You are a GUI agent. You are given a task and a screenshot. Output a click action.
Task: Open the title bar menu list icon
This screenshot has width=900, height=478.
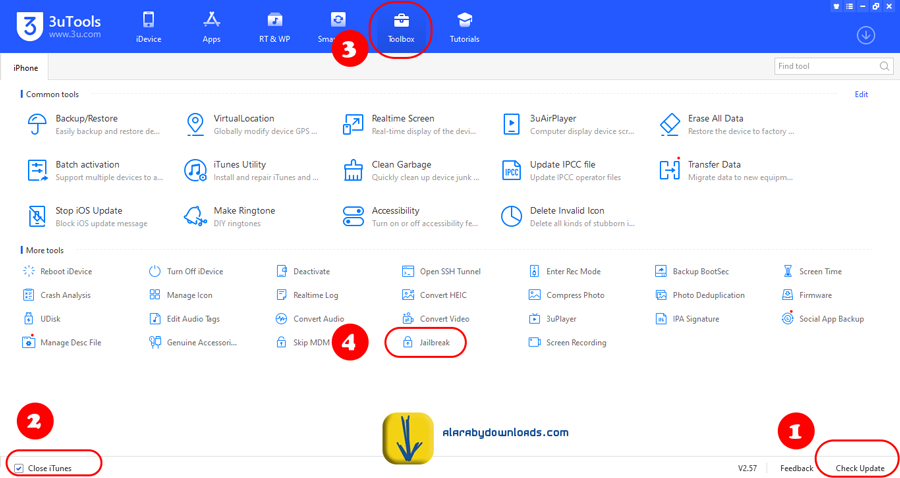click(x=849, y=6)
